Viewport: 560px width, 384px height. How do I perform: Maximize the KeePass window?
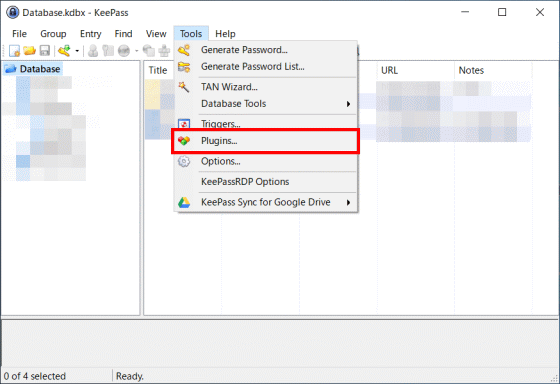click(502, 12)
